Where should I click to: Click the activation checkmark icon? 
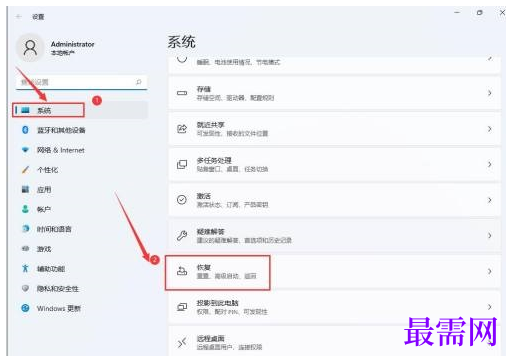pos(182,200)
